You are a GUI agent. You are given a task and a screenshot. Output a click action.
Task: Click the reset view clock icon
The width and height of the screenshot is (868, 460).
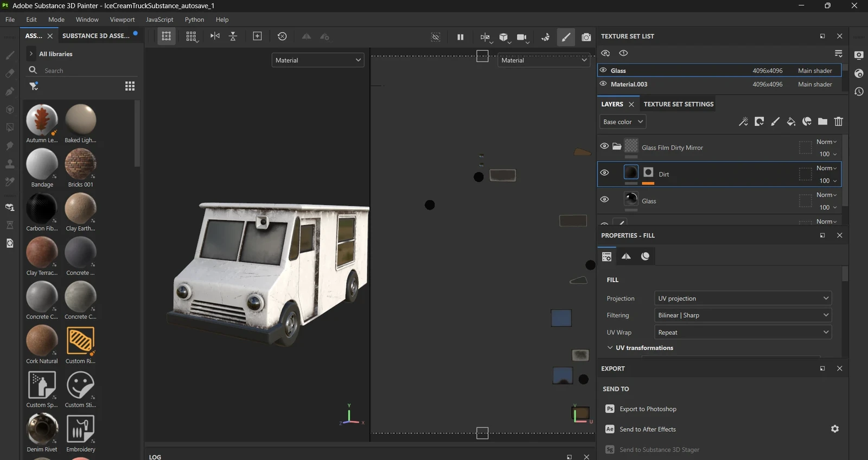click(282, 36)
